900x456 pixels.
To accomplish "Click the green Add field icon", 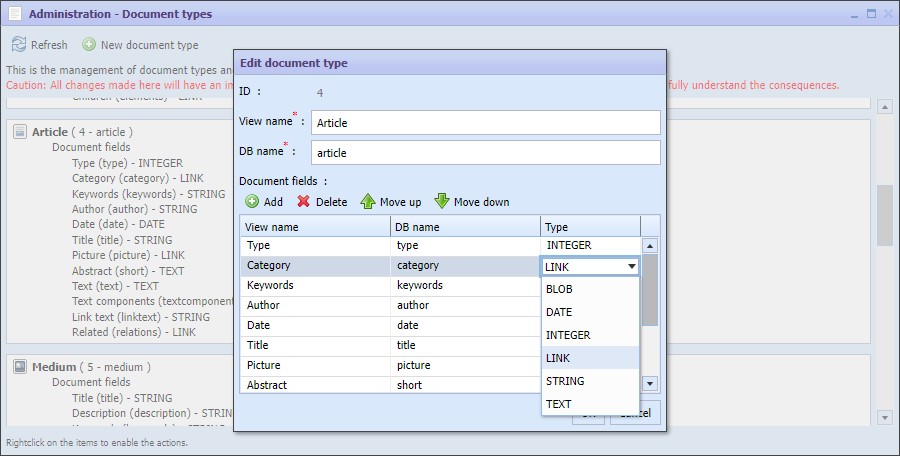I will 252,202.
